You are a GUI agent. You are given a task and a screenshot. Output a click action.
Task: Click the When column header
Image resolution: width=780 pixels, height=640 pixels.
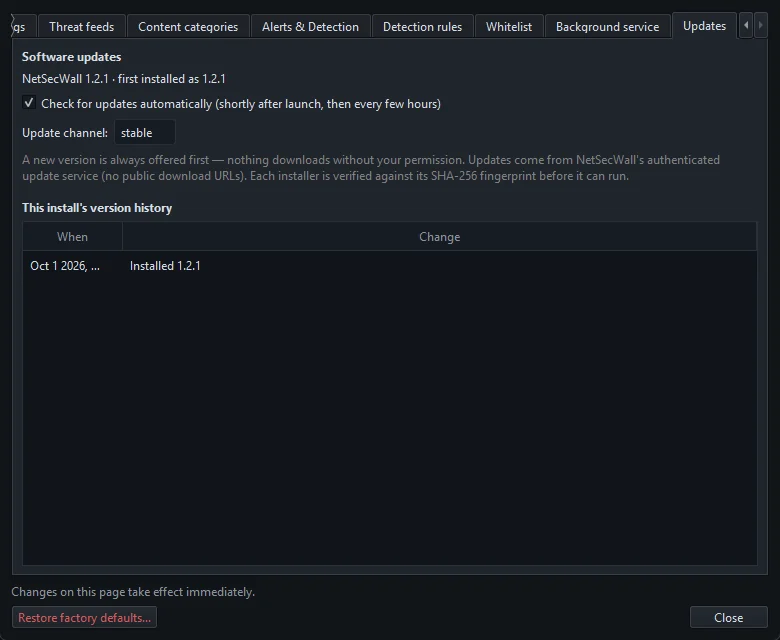click(x=73, y=237)
